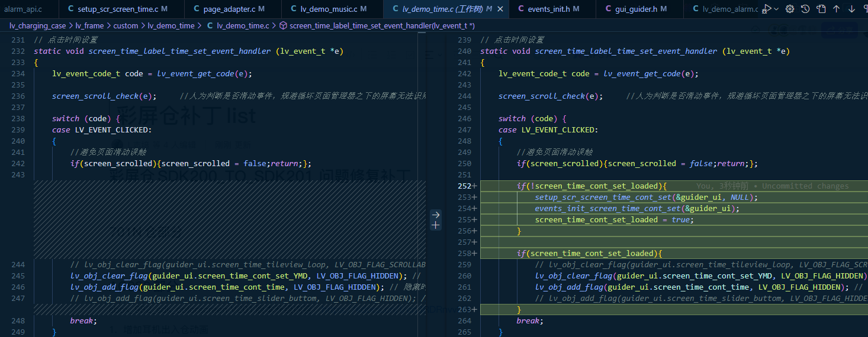This screenshot has height=337, width=868.
Task: Click the history clock icon in the editor toolbar
Action: pyautogui.click(x=805, y=9)
